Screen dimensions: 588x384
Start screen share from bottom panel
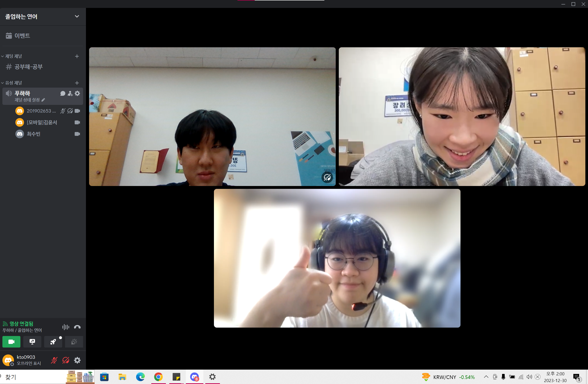pyautogui.click(x=32, y=342)
